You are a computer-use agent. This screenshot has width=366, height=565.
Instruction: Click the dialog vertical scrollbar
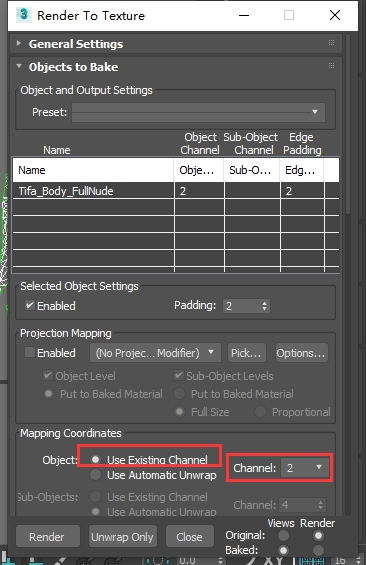click(x=348, y=124)
